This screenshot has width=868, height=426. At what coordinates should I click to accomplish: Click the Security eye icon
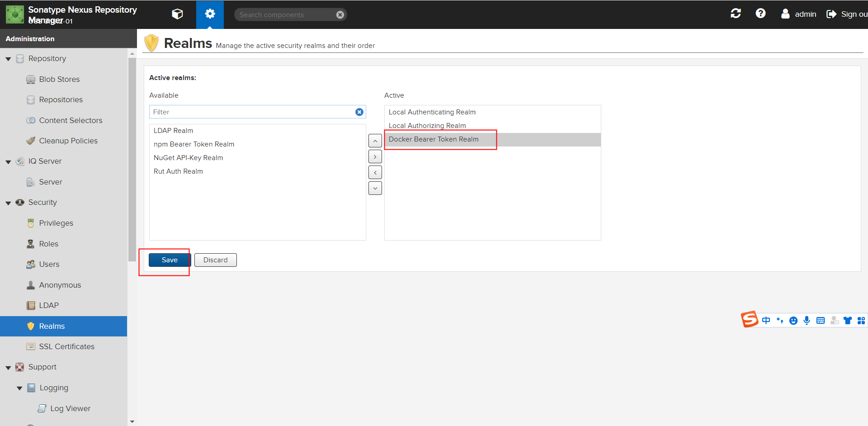(20, 202)
